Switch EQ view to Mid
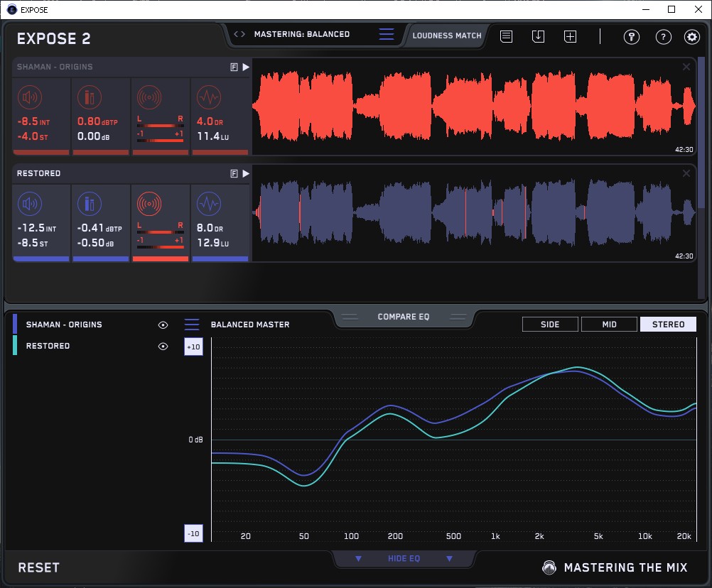 tap(609, 325)
